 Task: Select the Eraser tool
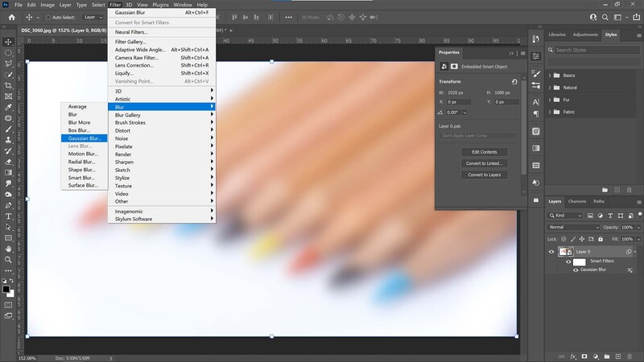click(x=8, y=162)
